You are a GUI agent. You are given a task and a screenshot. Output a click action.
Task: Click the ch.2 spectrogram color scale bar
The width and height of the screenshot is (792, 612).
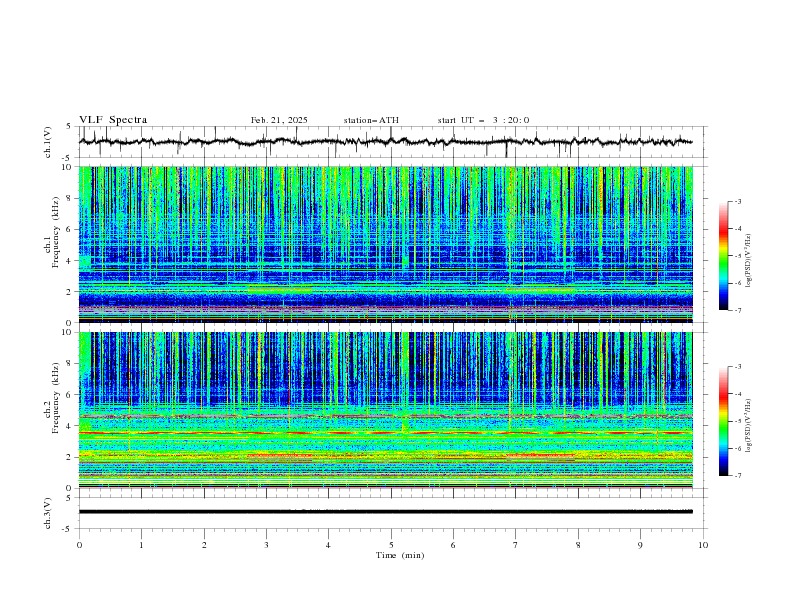(x=723, y=421)
